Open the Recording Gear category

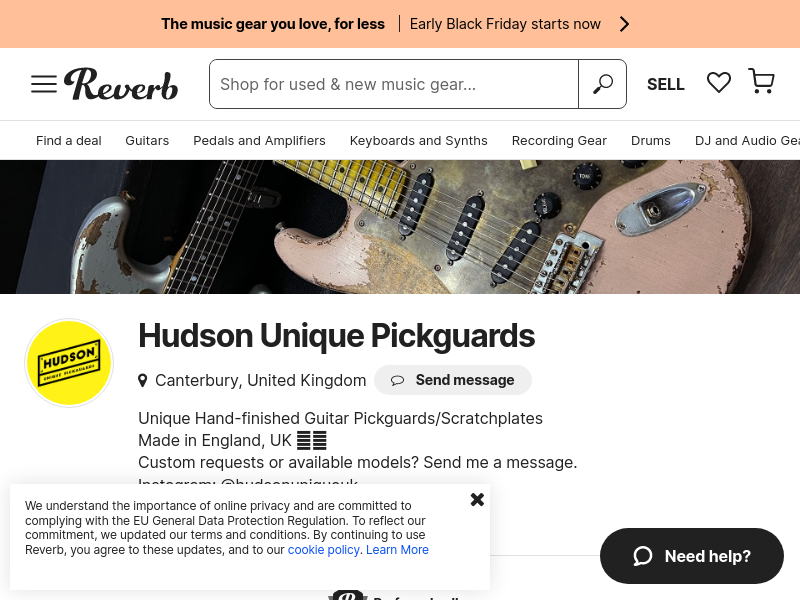559,141
